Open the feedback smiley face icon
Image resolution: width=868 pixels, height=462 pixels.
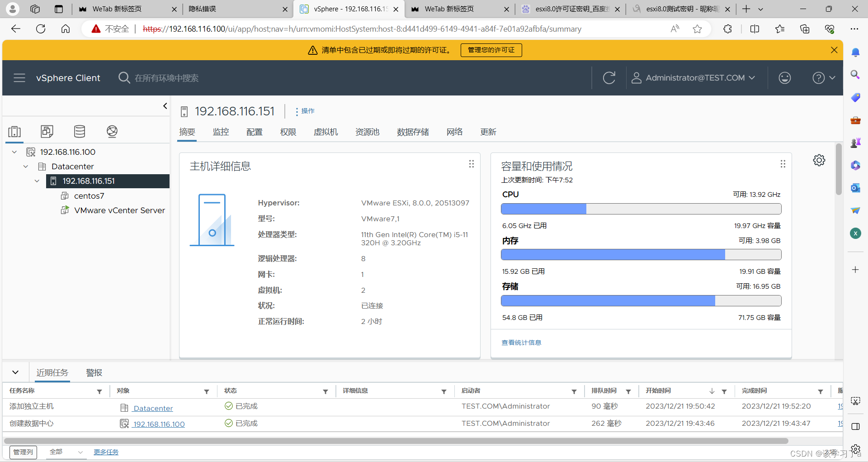coord(784,78)
